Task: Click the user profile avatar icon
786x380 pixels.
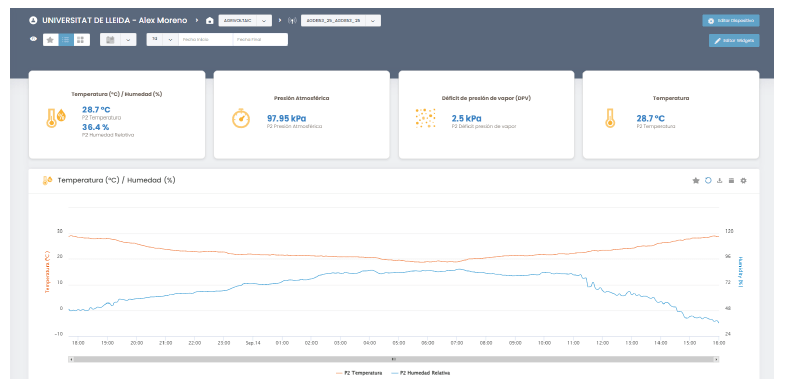Action: point(33,21)
